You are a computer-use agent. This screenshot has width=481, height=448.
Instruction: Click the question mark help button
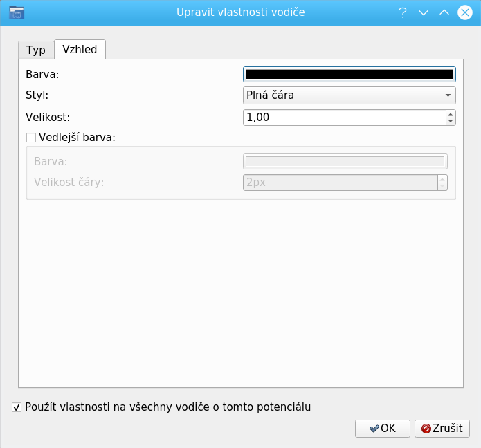402,12
